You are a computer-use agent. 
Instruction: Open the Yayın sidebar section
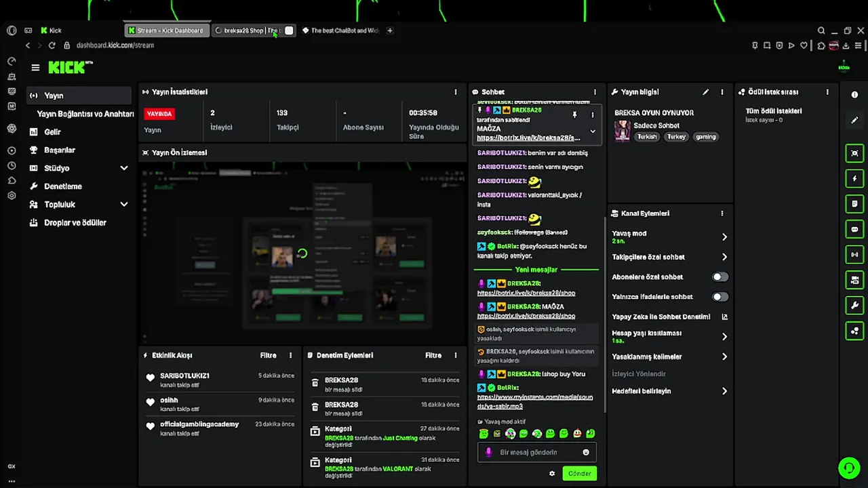[x=79, y=96]
